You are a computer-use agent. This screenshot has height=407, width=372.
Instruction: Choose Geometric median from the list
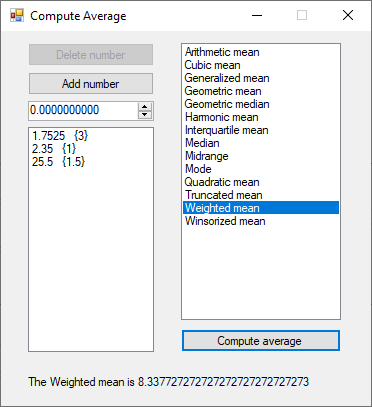tap(261, 104)
